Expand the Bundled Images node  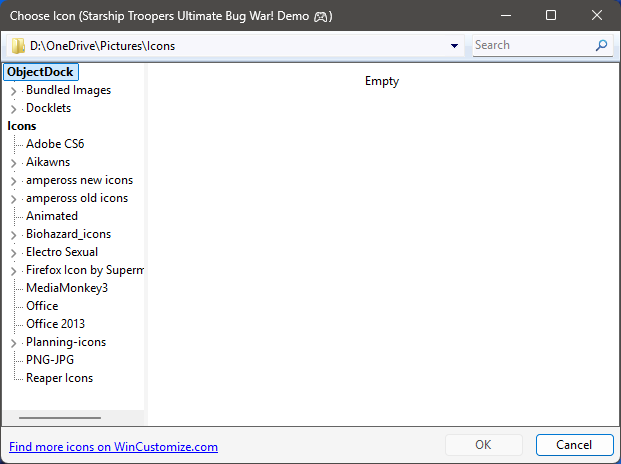click(x=13, y=91)
